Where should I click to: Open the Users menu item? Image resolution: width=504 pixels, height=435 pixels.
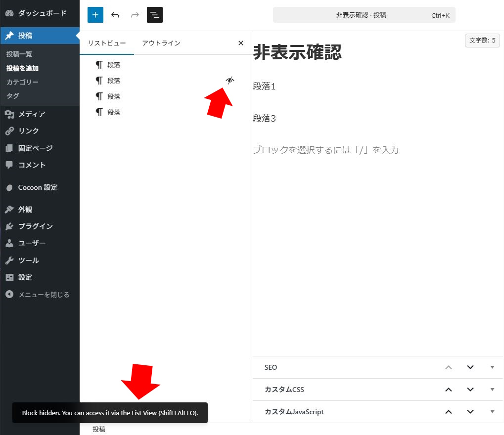[x=32, y=243]
